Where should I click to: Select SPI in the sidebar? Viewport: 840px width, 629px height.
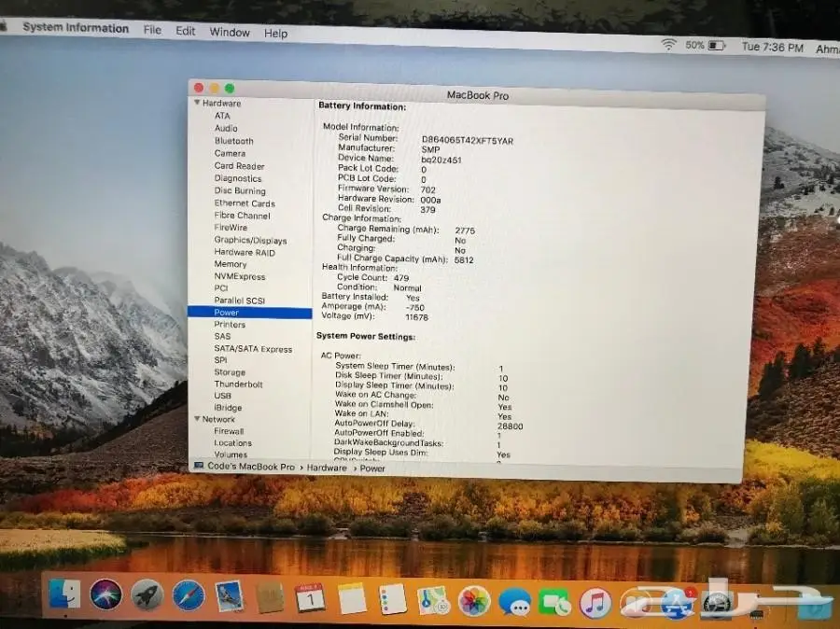point(220,360)
